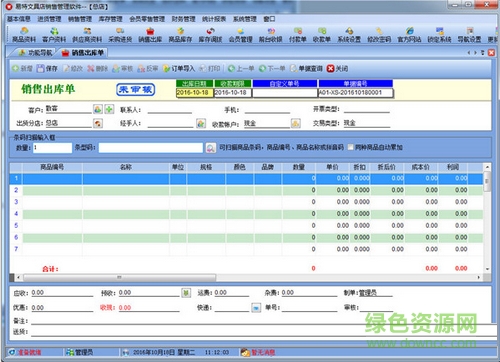Go to previous document 上一单
500x362 pixels.
tap(241, 68)
